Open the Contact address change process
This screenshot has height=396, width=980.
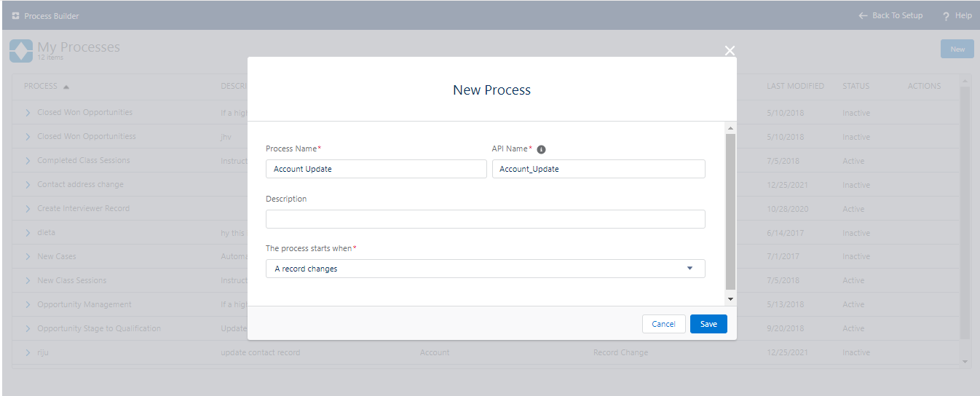click(80, 184)
